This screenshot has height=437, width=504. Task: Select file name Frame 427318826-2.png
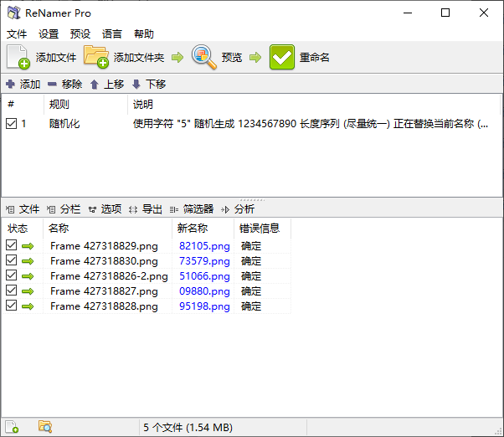pos(109,276)
